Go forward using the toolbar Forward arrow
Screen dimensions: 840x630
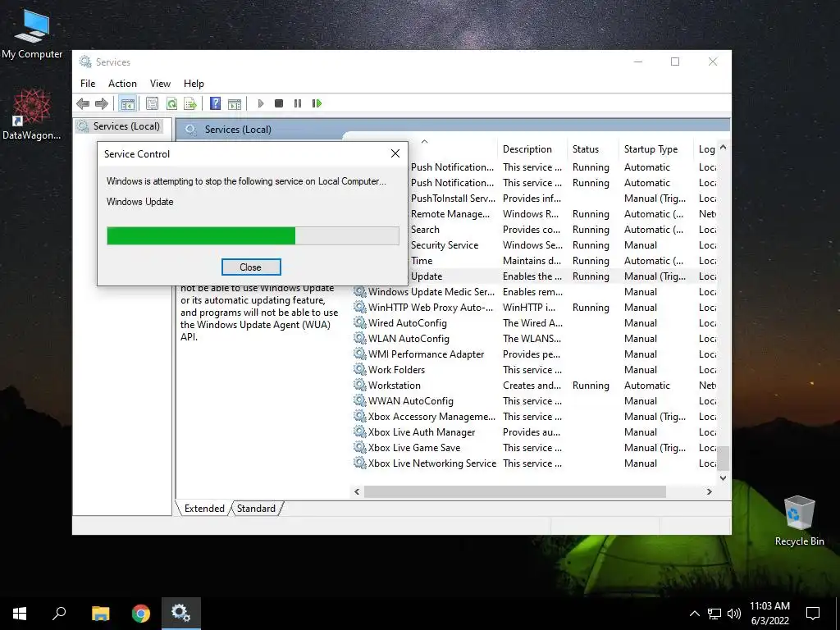click(x=101, y=103)
